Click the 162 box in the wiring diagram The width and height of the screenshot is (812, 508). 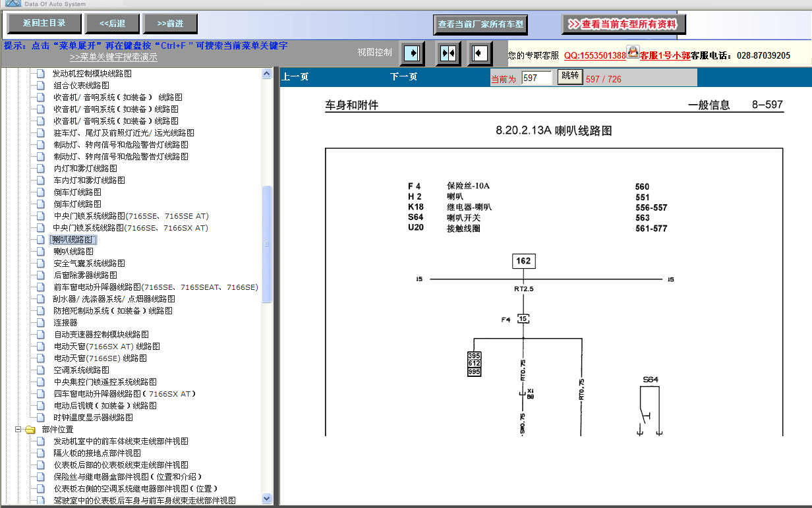pyautogui.click(x=523, y=261)
